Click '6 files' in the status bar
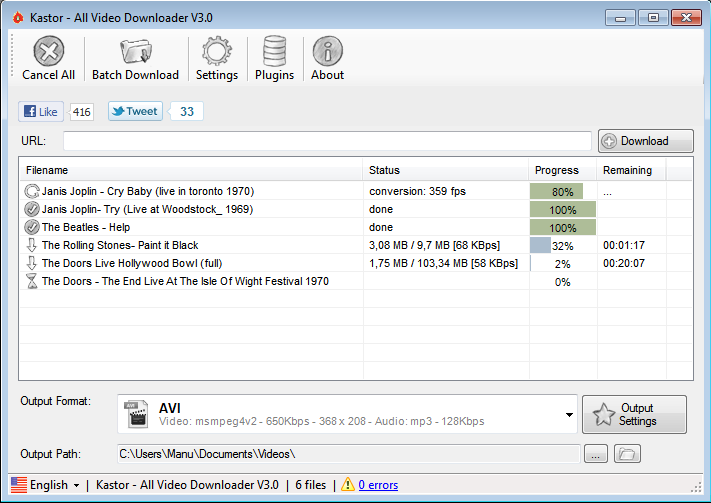711x503 pixels. [311, 485]
